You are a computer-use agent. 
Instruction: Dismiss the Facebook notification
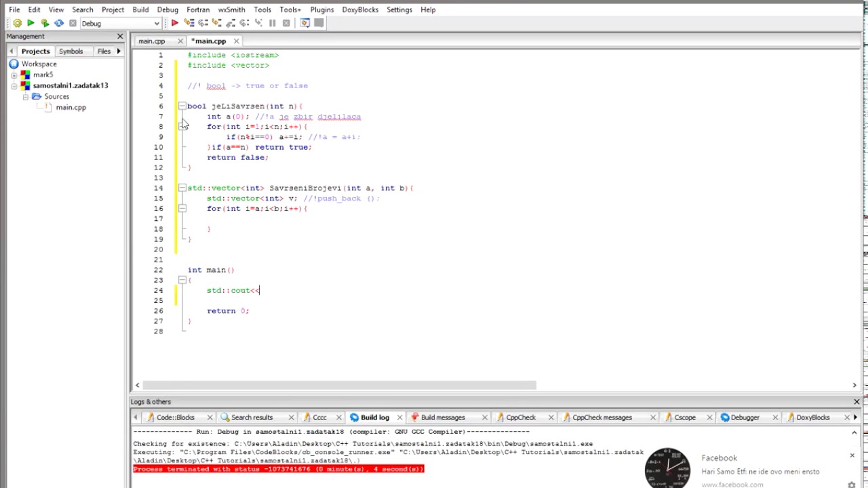pos(852,455)
